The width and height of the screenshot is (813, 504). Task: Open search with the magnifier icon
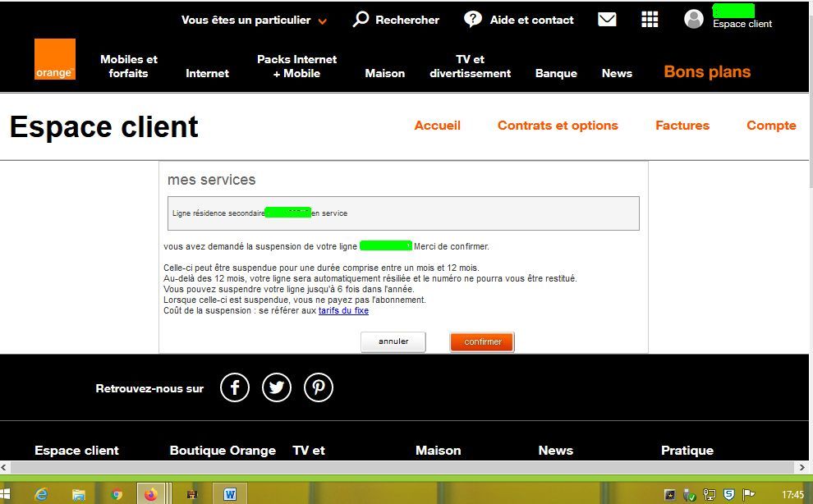pos(359,19)
